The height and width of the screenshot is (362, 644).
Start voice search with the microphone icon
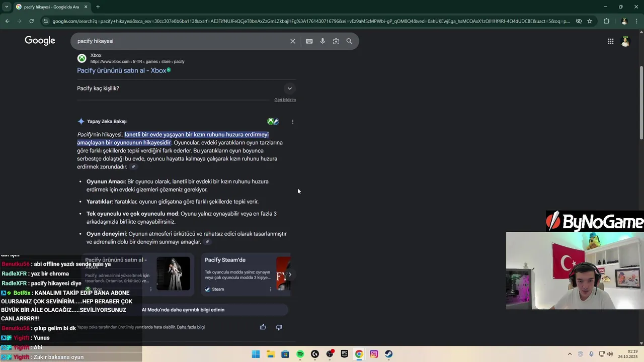click(x=323, y=41)
